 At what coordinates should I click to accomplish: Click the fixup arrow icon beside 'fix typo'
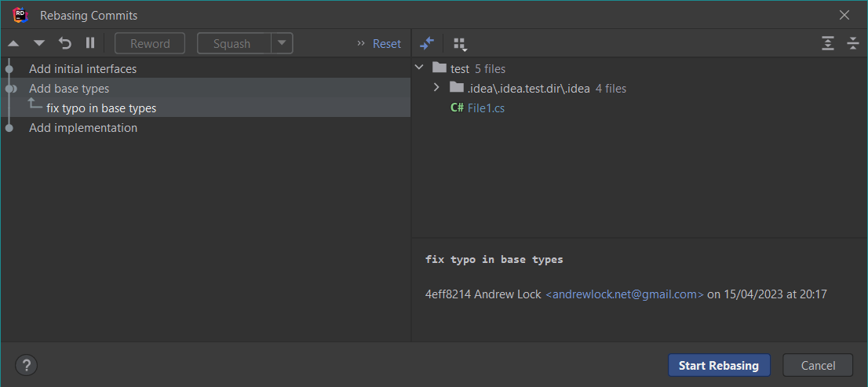(35, 104)
